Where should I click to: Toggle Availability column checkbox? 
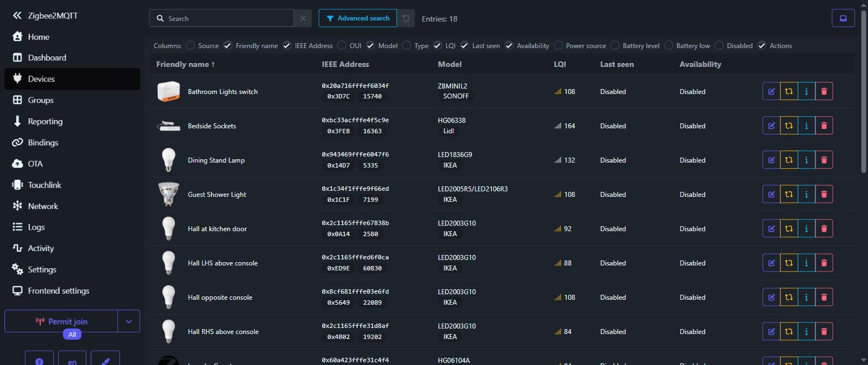pyautogui.click(x=509, y=45)
